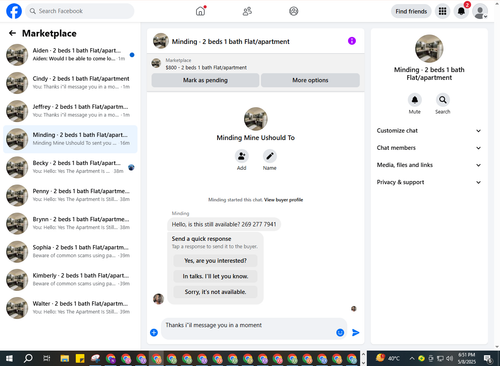Click the message "Hello, is this still available?"
Viewport: 500px width, 366px height.
click(x=224, y=224)
